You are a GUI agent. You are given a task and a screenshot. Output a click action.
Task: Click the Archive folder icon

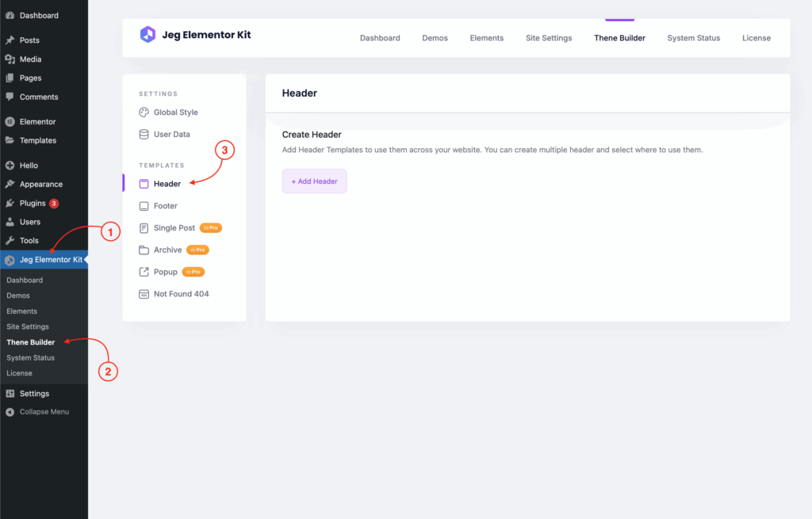144,250
